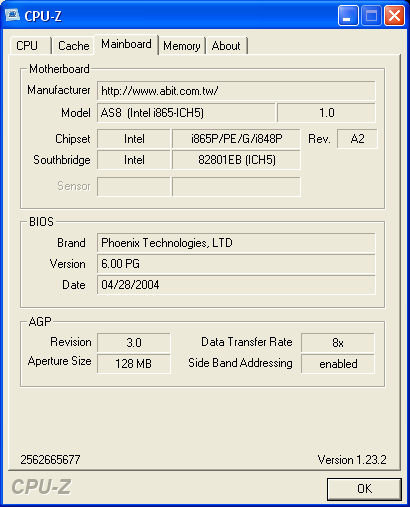Image resolution: width=410 pixels, height=507 pixels.
Task: Go to the Memory tab
Action: (x=182, y=45)
